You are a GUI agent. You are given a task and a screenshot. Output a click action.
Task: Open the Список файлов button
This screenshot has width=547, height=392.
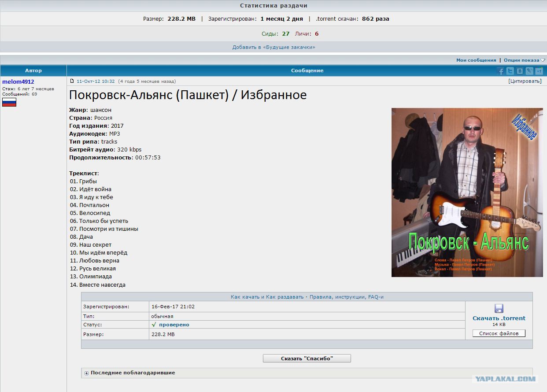499,333
